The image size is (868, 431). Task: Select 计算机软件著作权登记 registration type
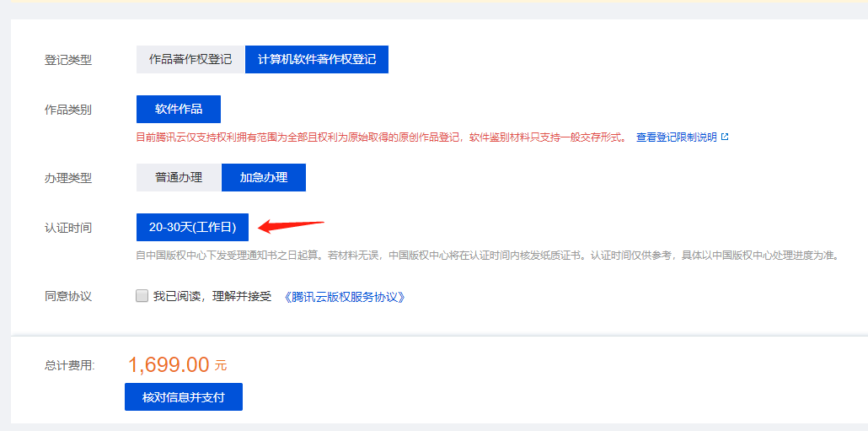pyautogui.click(x=317, y=59)
